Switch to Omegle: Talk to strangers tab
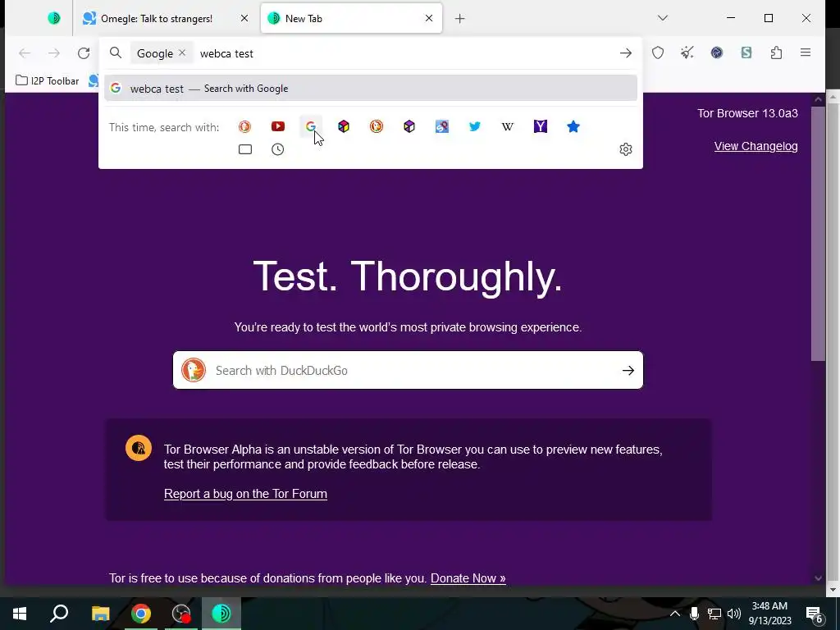 click(164, 18)
